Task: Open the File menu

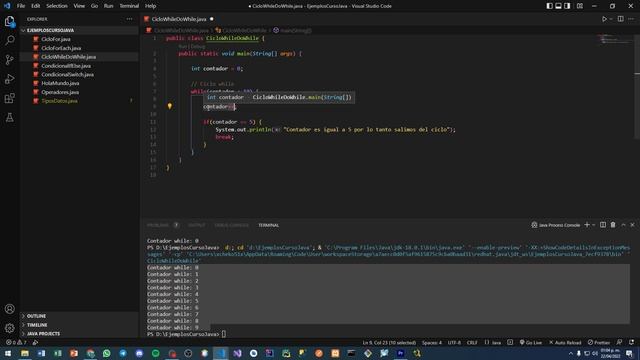Action: [x=21, y=6]
